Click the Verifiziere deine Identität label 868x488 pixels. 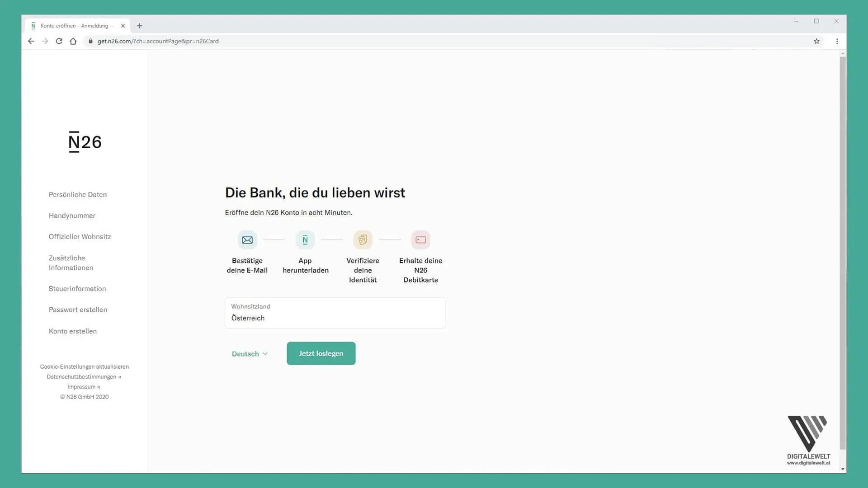pos(363,270)
